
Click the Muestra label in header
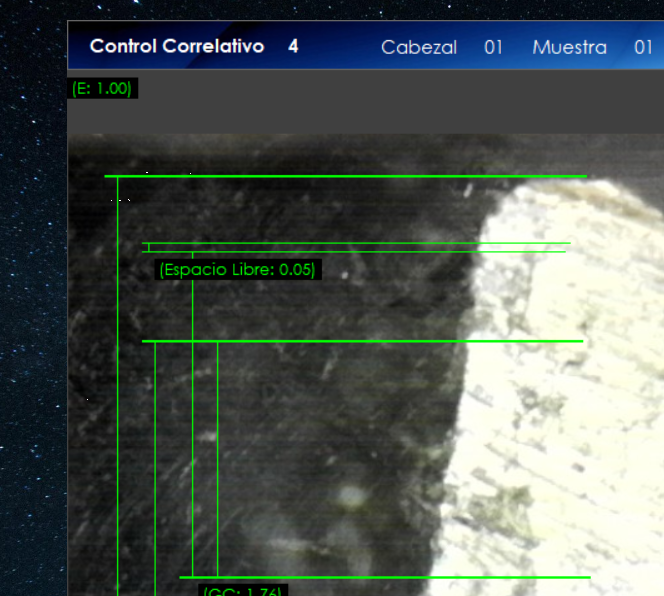[569, 48]
